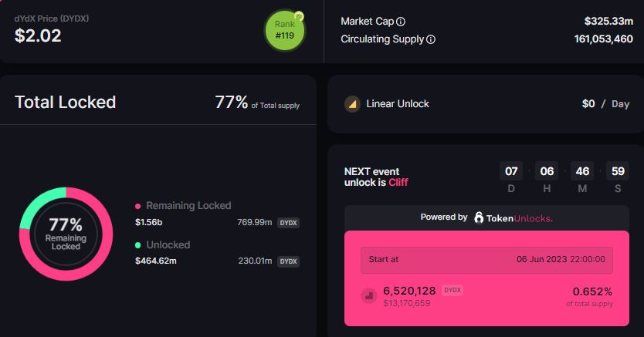644x337 pixels.
Task: Open the TokenUnlocks. text link
Action: (519, 218)
